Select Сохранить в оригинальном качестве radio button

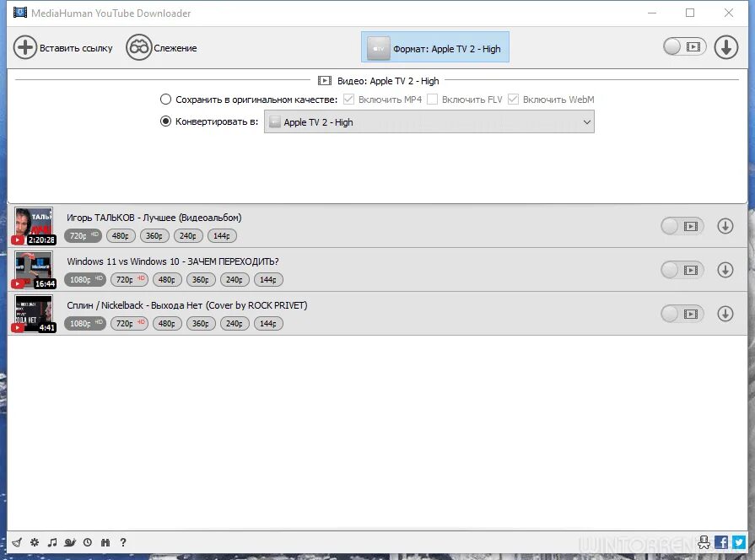(165, 100)
